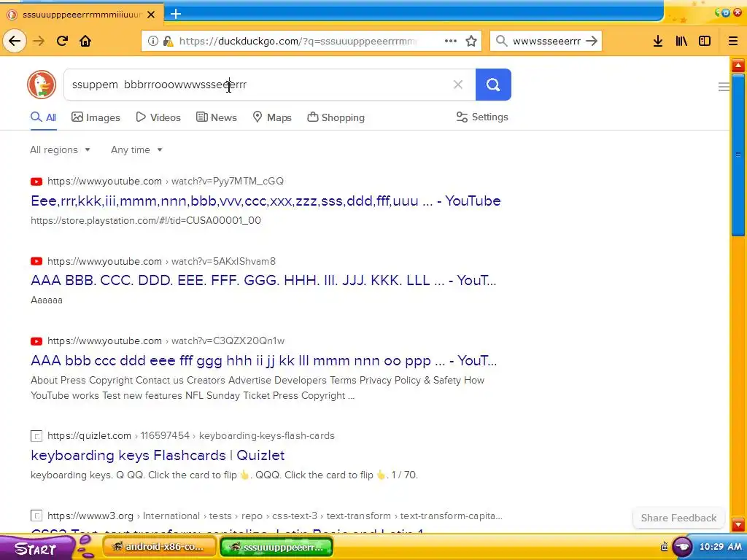Viewport: 747px width, 560px height.
Task: Click YouTube favicon of C3QZX20Qn1w result
Action: [x=36, y=341]
